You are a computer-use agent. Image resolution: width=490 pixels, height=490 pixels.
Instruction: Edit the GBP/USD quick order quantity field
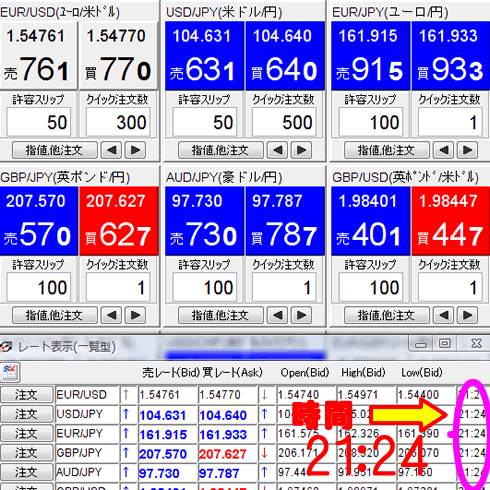pos(450,287)
